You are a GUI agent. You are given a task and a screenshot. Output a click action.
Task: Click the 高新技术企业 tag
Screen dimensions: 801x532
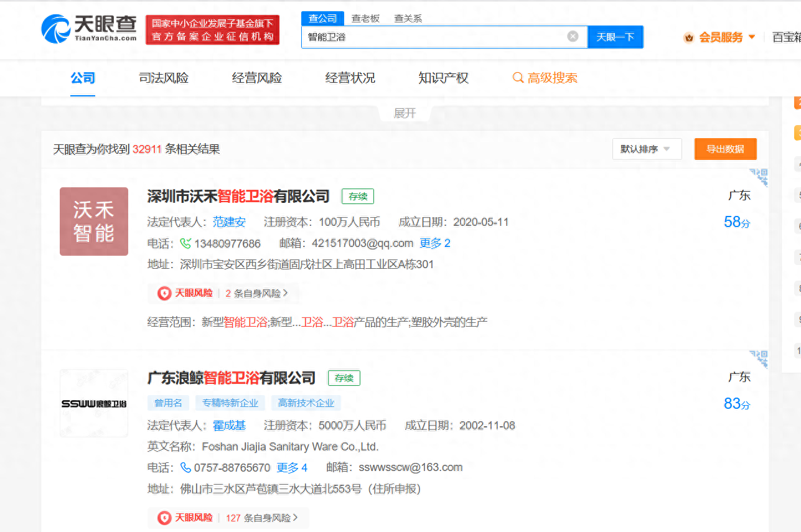(x=306, y=403)
